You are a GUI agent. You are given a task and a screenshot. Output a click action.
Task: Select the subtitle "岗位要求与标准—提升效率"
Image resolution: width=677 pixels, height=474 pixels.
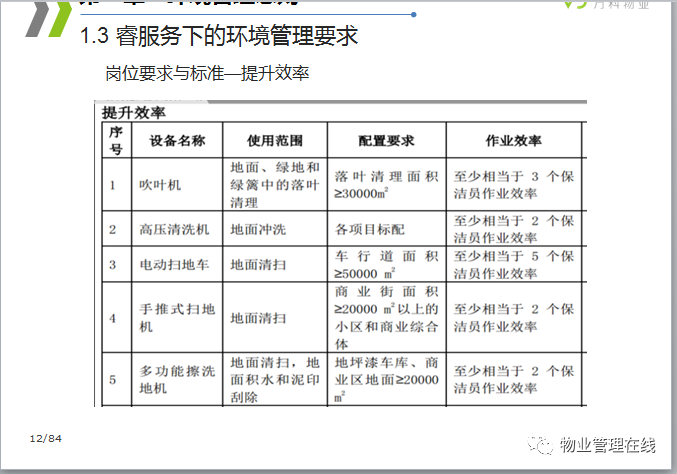[207, 73]
